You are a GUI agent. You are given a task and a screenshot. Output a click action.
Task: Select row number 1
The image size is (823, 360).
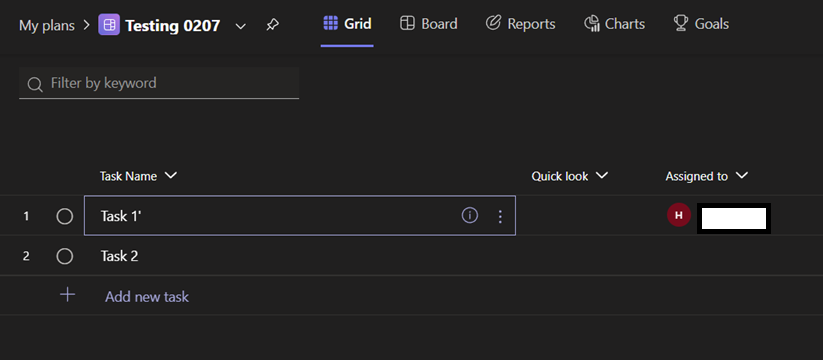tap(26, 216)
